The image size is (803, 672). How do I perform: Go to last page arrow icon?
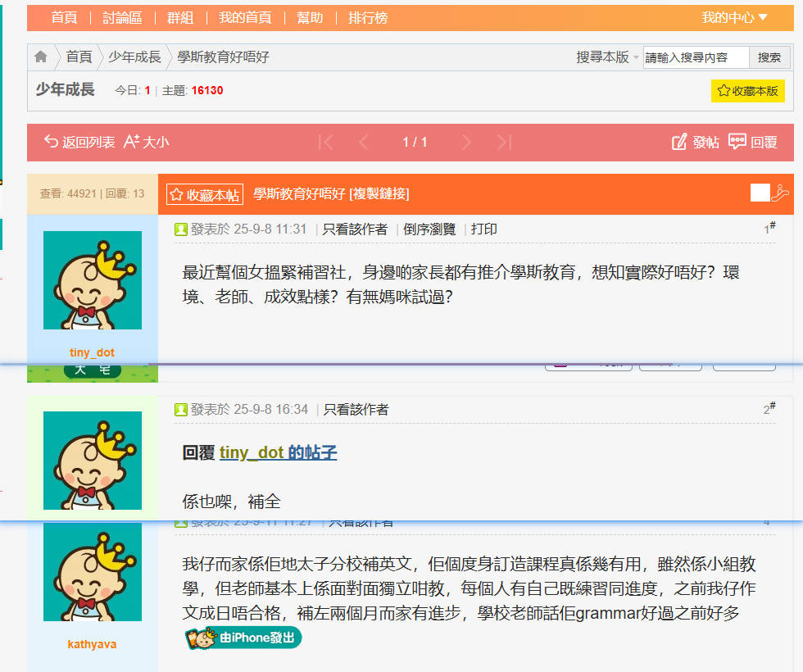(505, 142)
